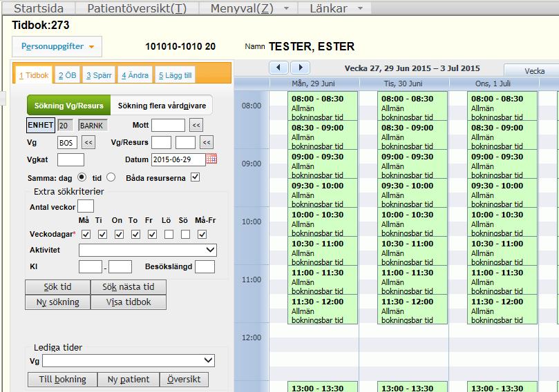Select Samma tid radio button
The width and height of the screenshot is (559, 392).
click(111, 177)
